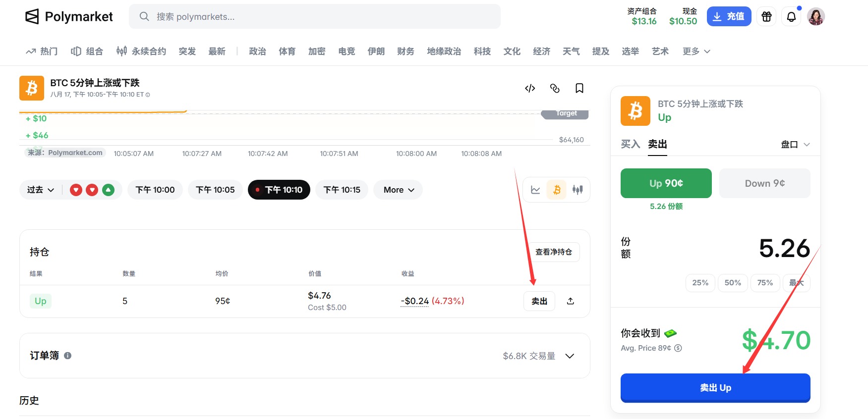Click the Avg. Price info icon
This screenshot has width=868, height=419.
(x=678, y=348)
